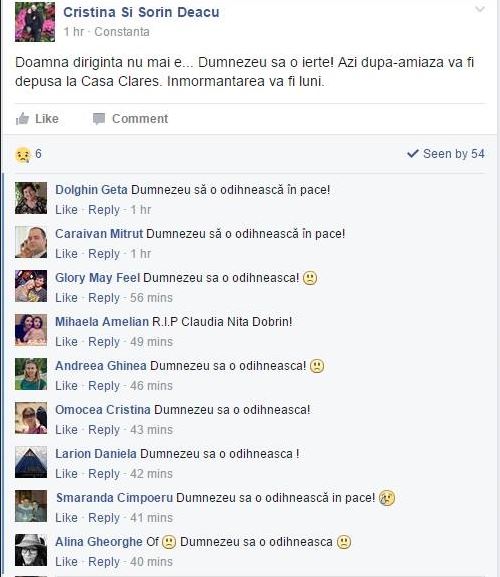Image resolution: width=500 pixels, height=577 pixels.
Task: Open the Constanta location link
Action: pyautogui.click(x=122, y=32)
